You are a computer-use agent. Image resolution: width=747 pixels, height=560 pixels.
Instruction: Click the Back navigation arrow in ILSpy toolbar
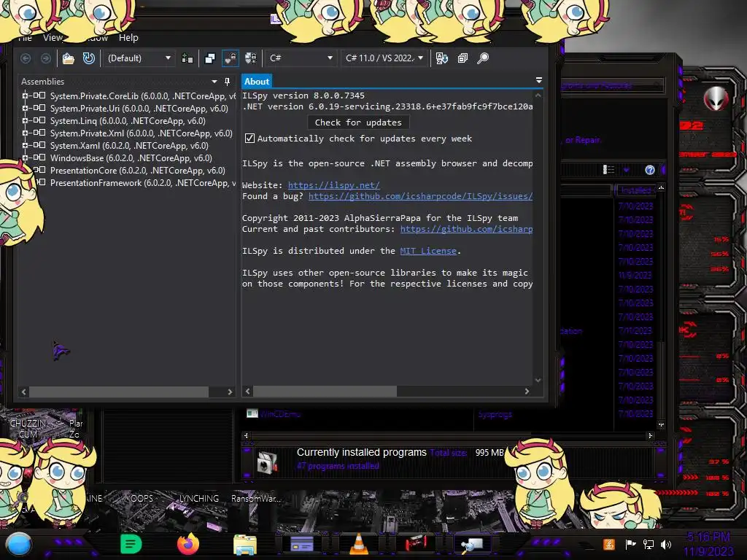point(26,58)
